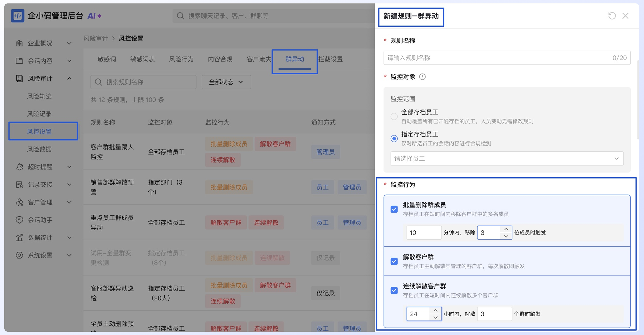
Task: Open the 全部状态 filter dropdown
Action: click(x=226, y=82)
